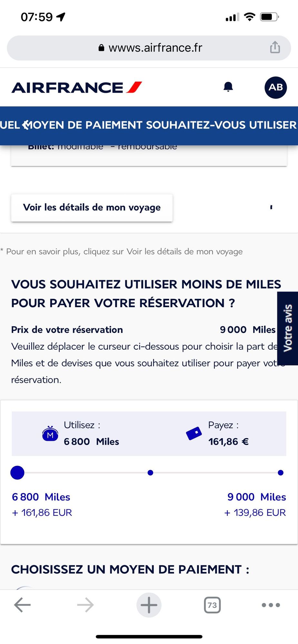The width and height of the screenshot is (298, 644).
Task: Select the middle point on Miles slider
Action: 150,473
